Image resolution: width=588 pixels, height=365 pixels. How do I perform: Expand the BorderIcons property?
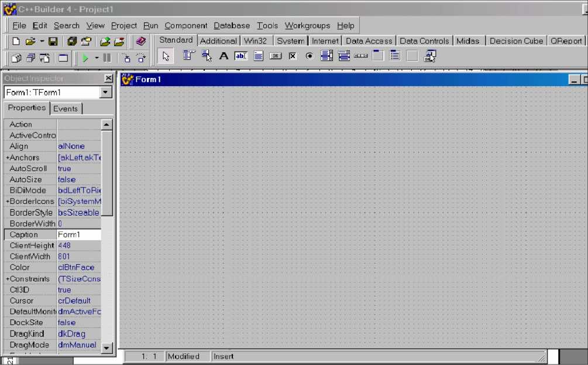(x=8, y=202)
